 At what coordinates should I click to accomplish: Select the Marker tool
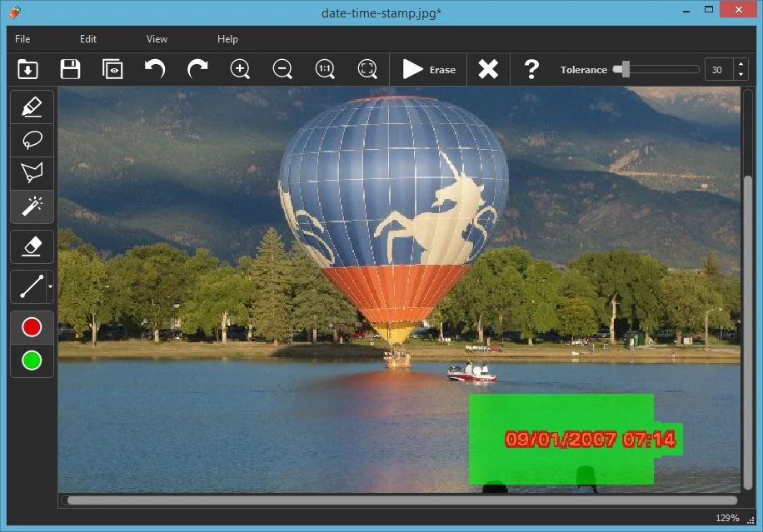pyautogui.click(x=32, y=107)
